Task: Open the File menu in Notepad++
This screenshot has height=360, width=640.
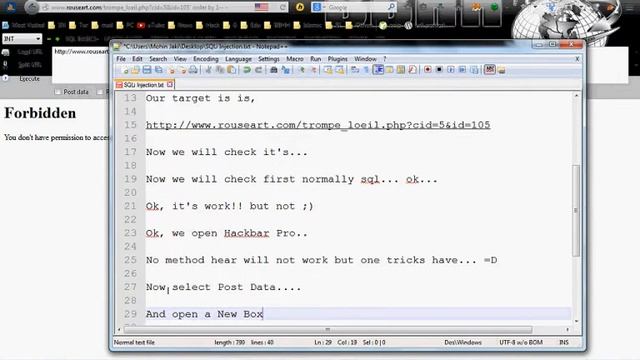Action: pyautogui.click(x=121, y=59)
